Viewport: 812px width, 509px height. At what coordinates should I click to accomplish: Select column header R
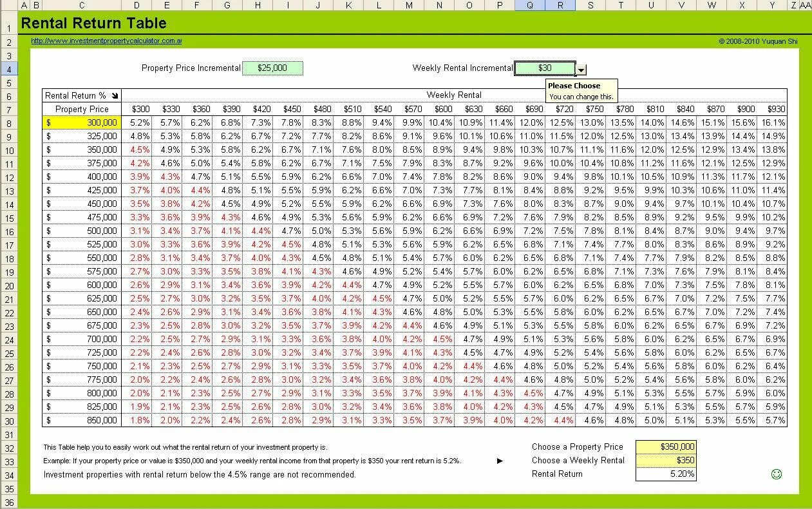(560, 5)
